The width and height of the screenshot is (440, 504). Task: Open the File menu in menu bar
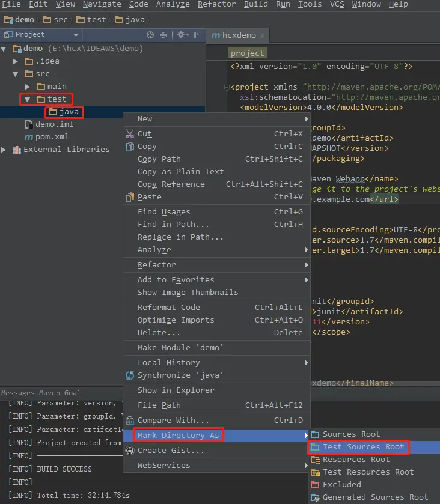point(11,4)
